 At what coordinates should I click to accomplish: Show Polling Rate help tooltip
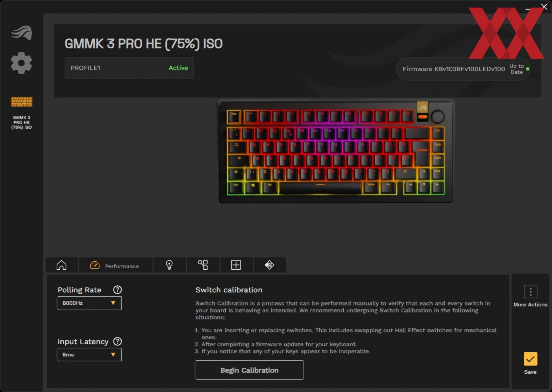117,289
